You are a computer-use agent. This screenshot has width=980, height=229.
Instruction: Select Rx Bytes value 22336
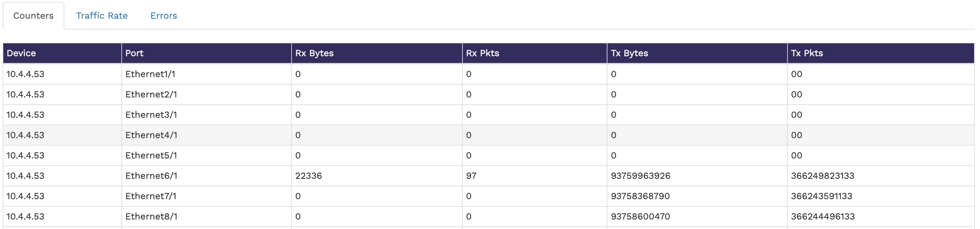[x=308, y=176]
